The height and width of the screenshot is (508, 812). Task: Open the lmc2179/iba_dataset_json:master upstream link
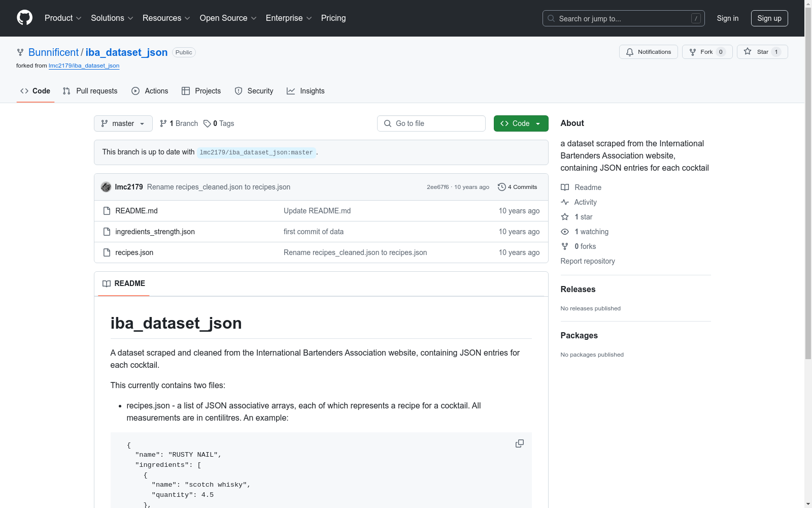pos(256,152)
